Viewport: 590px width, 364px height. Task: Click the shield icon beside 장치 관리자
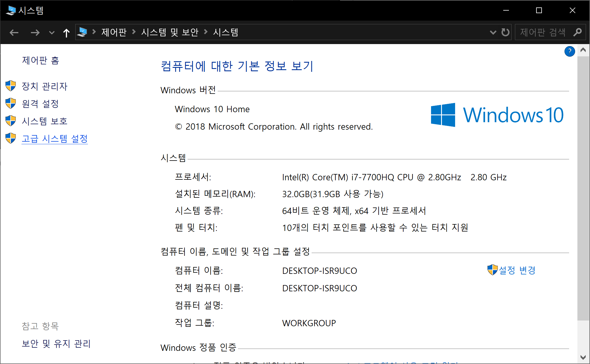[x=11, y=86]
